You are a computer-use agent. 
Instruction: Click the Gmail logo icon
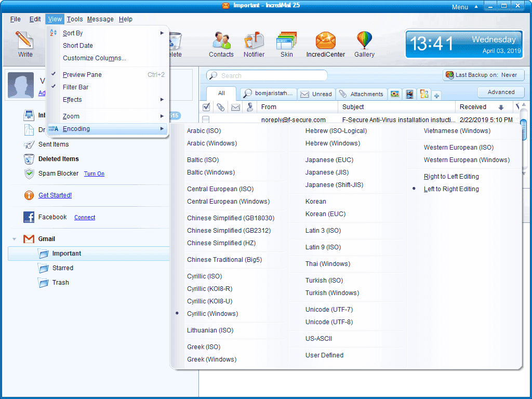[29, 239]
